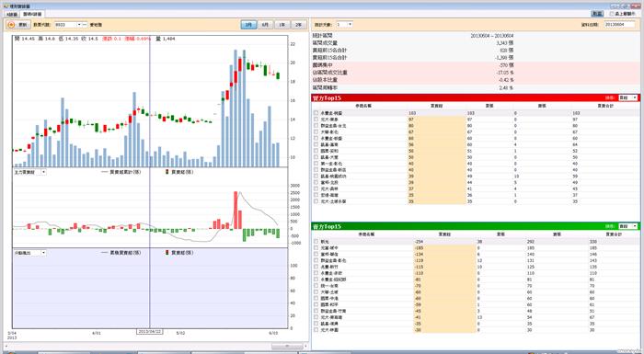Click the -0.42 % capital ratio value
Viewport: 644px width, 354px height.
click(x=506, y=80)
